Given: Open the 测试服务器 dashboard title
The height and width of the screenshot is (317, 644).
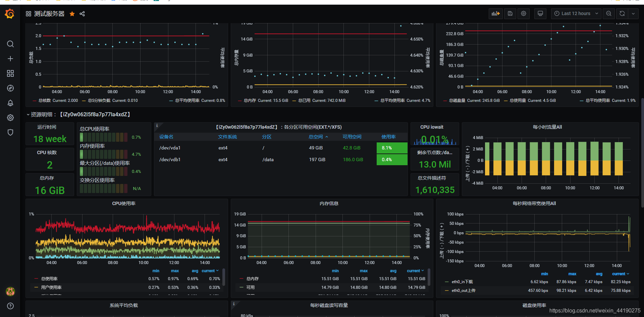Looking at the screenshot, I should click(x=49, y=14).
